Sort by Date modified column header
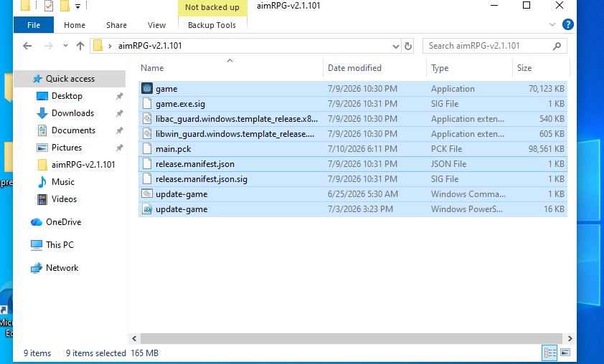Image resolution: width=604 pixels, height=364 pixels. (x=354, y=68)
